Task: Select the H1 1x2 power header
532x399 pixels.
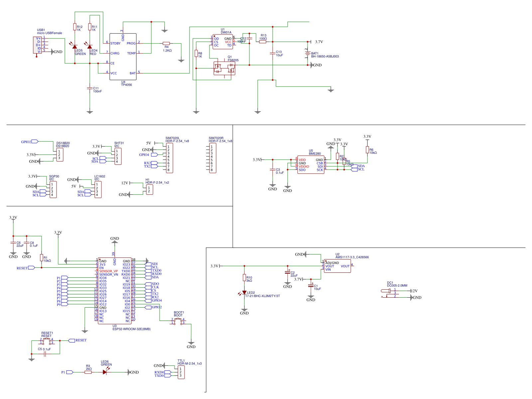Action: click(150, 190)
